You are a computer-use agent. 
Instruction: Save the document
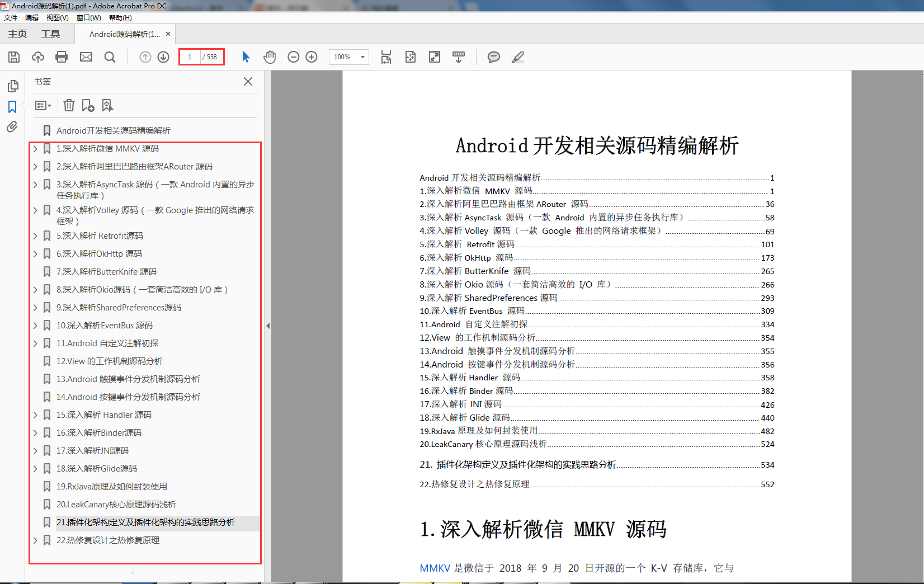coord(13,56)
